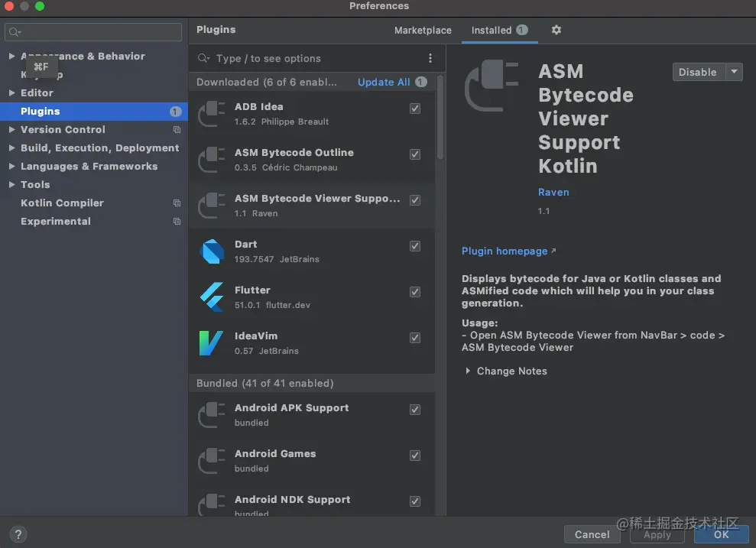Click the ASM Bytecode Viewer Support plugin icon
Screen dimensions: 756x548
coord(213,206)
